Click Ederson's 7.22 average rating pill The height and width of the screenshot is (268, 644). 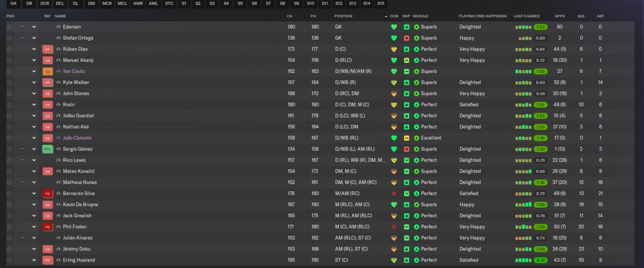pos(541,27)
